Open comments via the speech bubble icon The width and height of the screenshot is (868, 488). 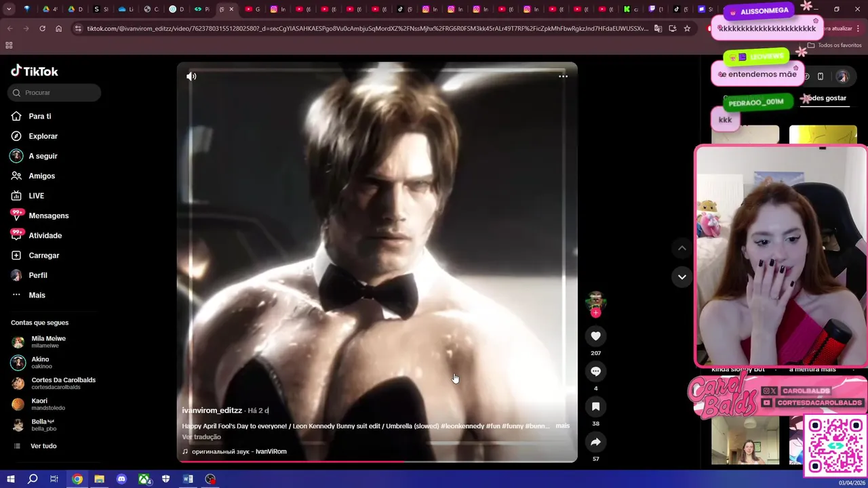(x=595, y=371)
